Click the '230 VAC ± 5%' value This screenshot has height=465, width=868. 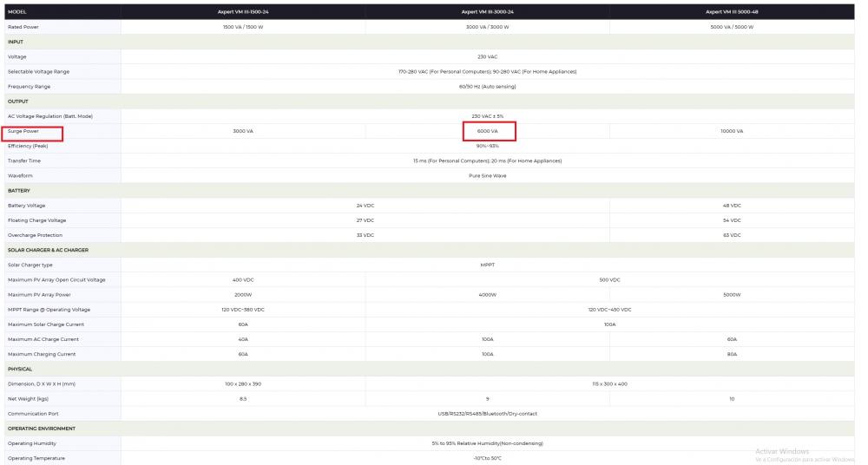[x=488, y=116]
